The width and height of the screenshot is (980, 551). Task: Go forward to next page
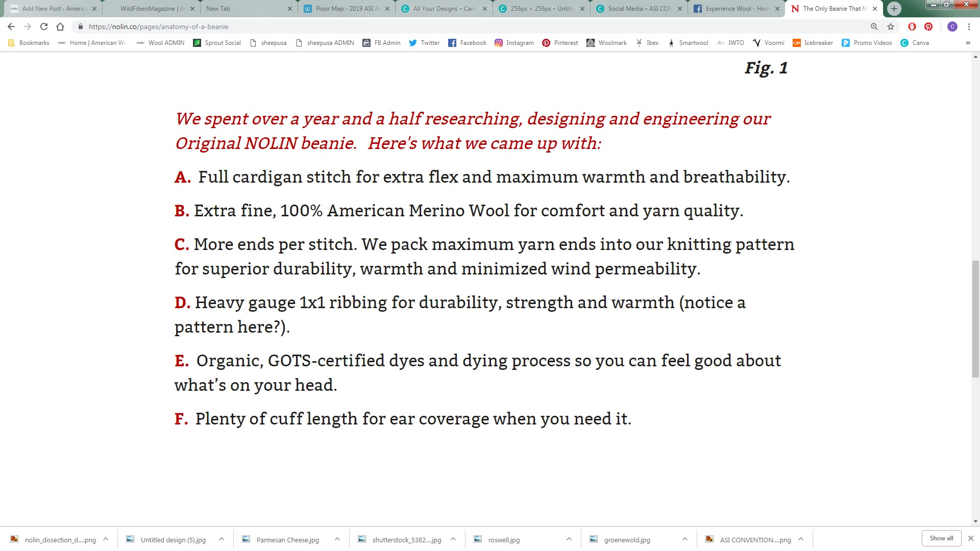point(28,27)
